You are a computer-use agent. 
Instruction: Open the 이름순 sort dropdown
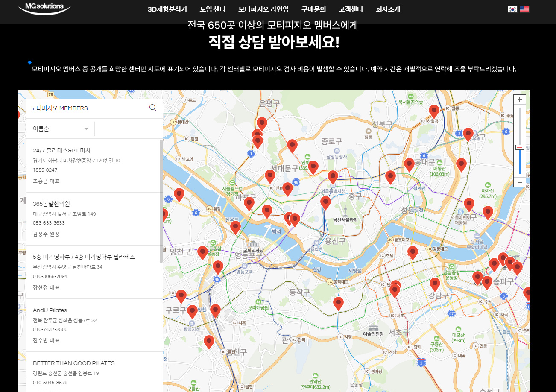(61, 129)
